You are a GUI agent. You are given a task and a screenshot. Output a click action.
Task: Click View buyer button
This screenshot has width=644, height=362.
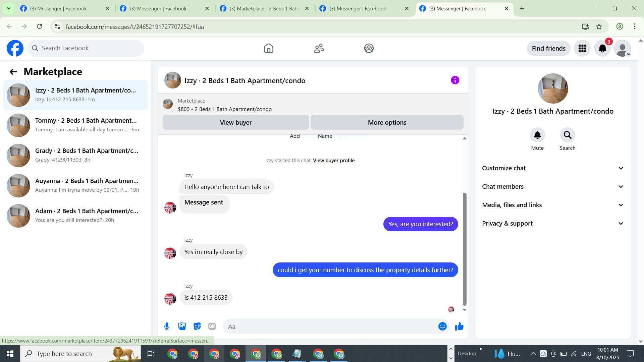pyautogui.click(x=235, y=122)
